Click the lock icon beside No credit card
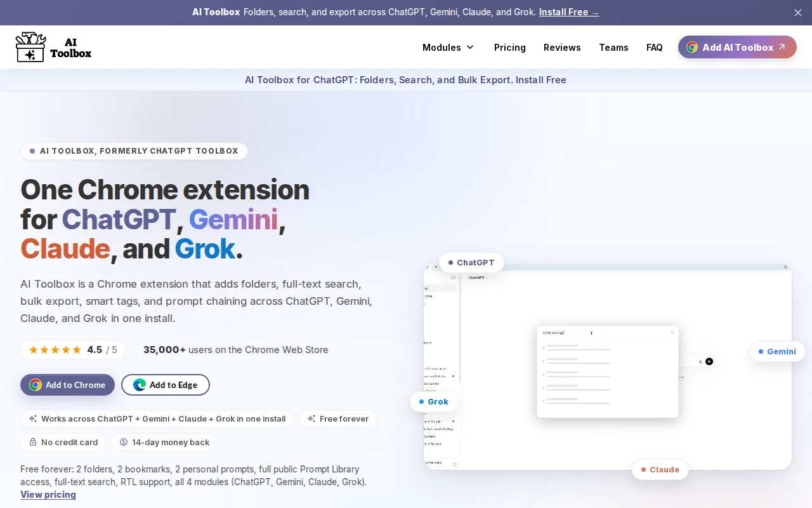This screenshot has height=508, width=812. point(33,442)
